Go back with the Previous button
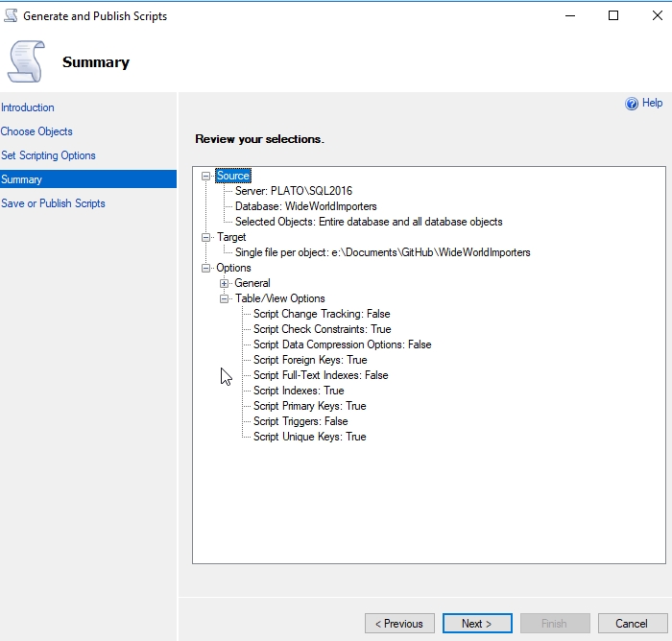672x641 pixels. [x=399, y=624]
